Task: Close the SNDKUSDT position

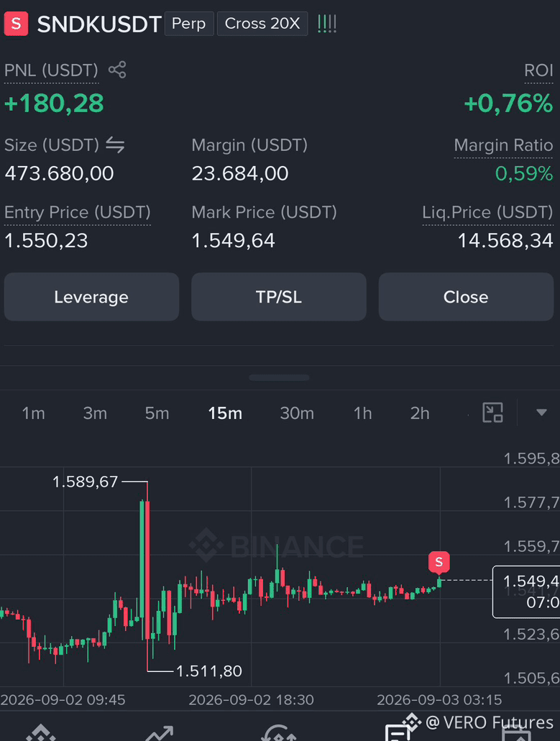Action: 466,297
